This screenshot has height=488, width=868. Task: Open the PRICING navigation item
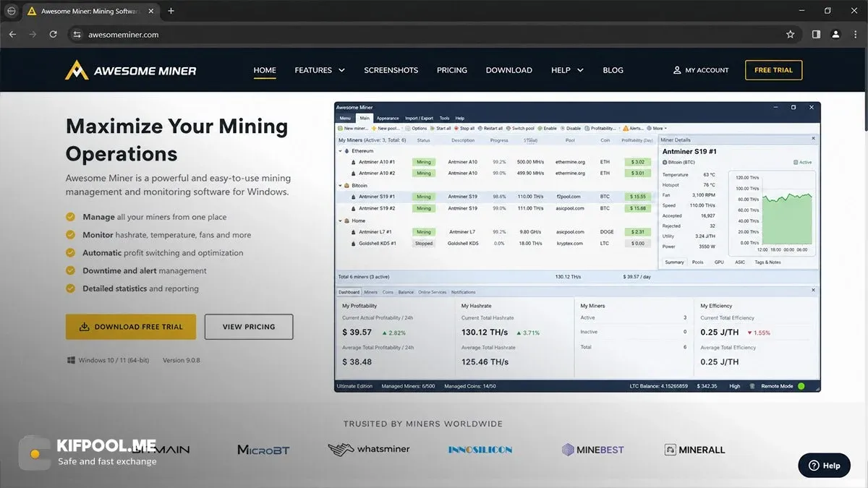coord(452,70)
